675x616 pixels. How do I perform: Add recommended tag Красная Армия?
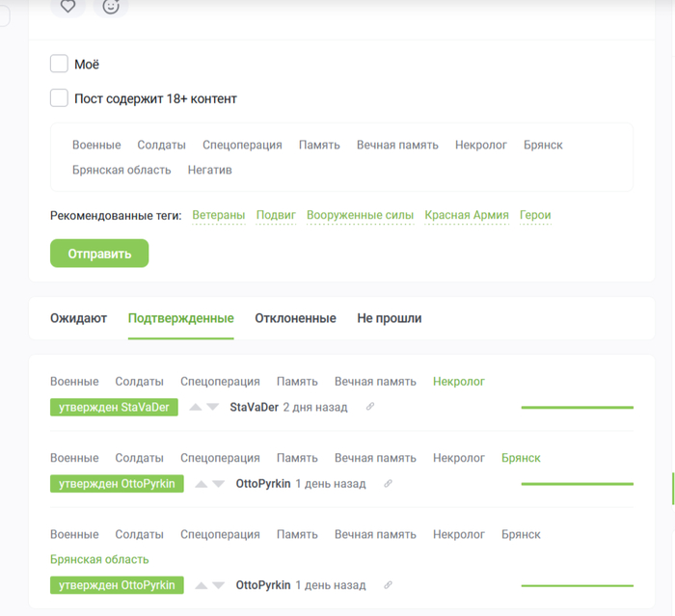466,215
